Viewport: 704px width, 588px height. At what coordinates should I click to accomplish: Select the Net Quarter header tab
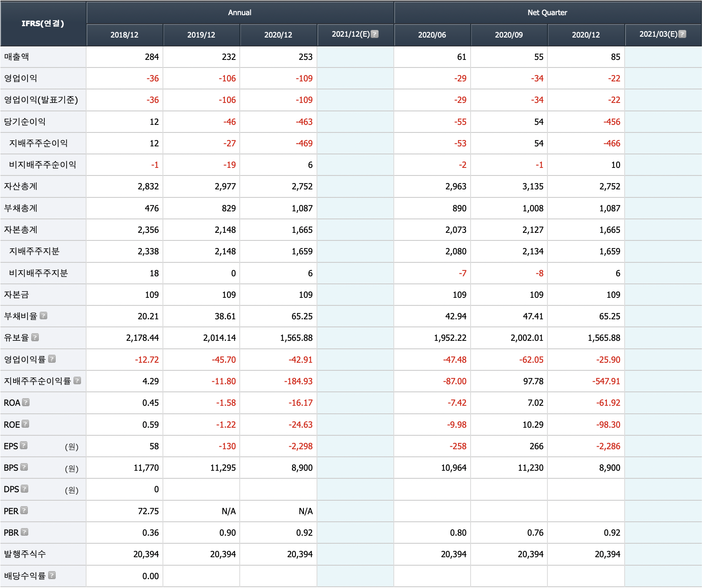point(547,13)
